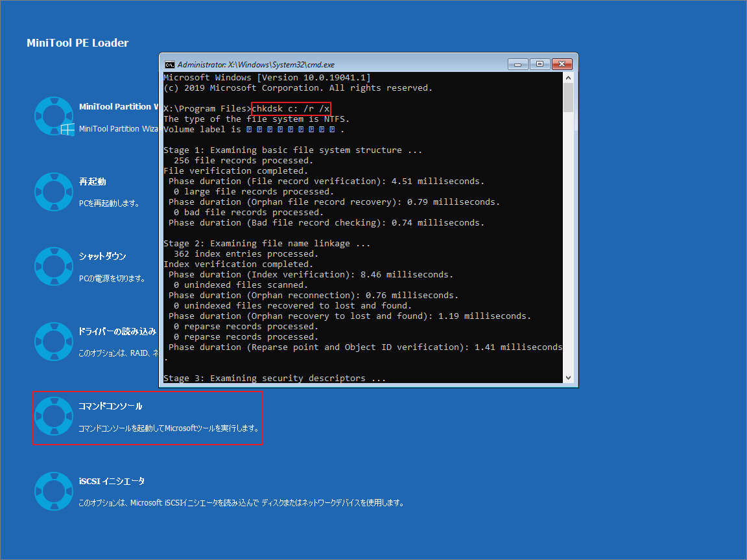Click the 再起動 (restart) circular icon

pyautogui.click(x=54, y=192)
